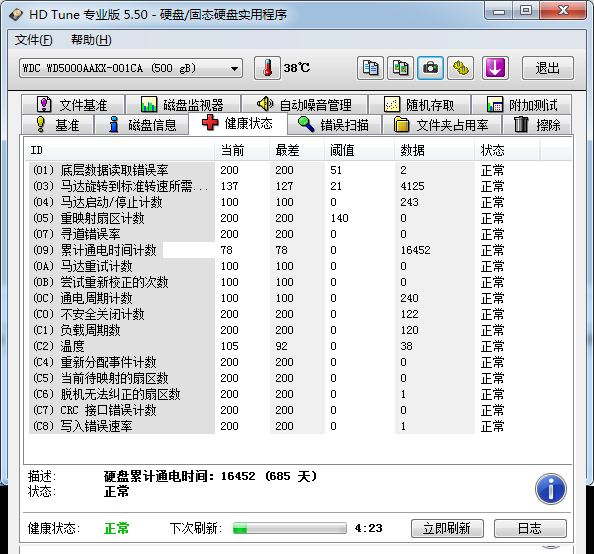Open the 文件(F) menu
This screenshot has height=554, width=594.
coord(33,40)
